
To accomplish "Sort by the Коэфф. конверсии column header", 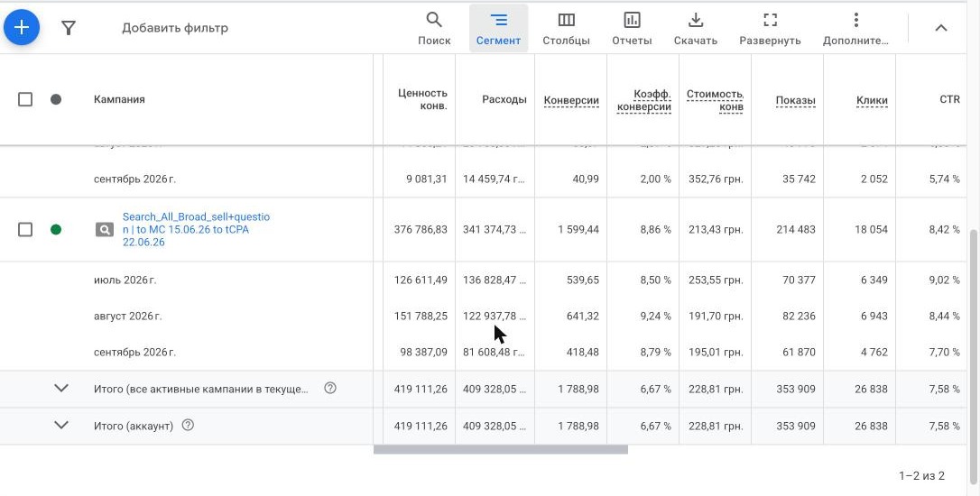I will pyautogui.click(x=643, y=100).
